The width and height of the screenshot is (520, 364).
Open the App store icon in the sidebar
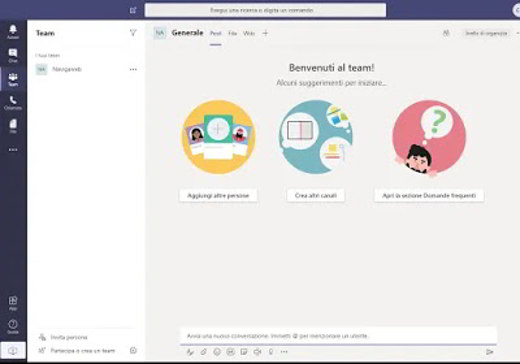[x=13, y=303]
